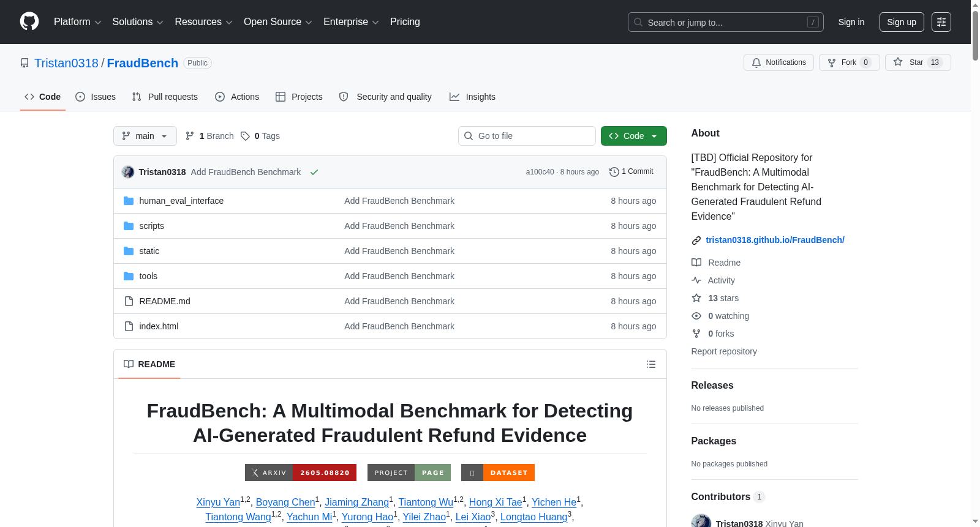This screenshot has height=527, width=980.
Task: Expand the Resources menu
Action: point(203,22)
